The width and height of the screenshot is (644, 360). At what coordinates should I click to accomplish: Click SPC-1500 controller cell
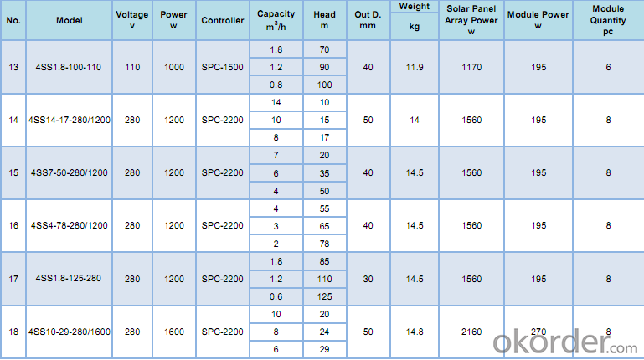pos(223,67)
